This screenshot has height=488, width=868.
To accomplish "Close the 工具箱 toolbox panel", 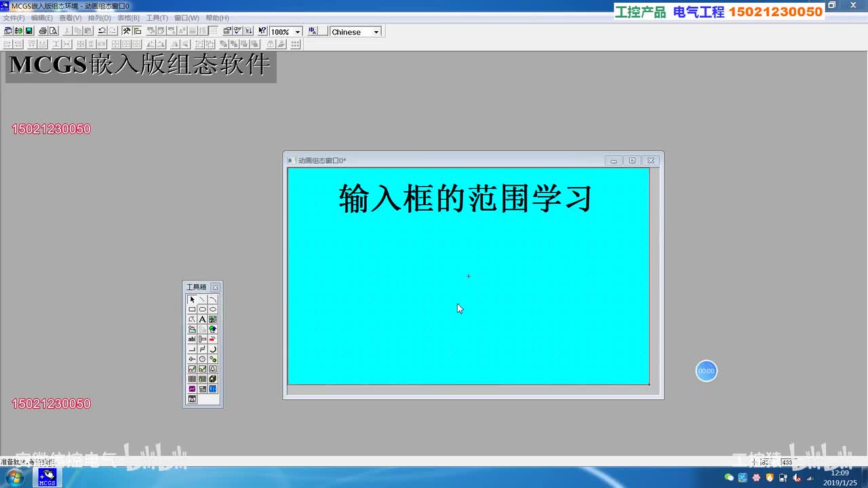I will point(216,287).
